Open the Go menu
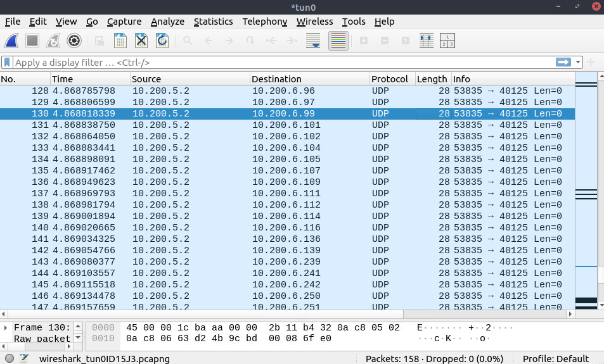Image resolution: width=604 pixels, height=364 pixels. pos(92,22)
